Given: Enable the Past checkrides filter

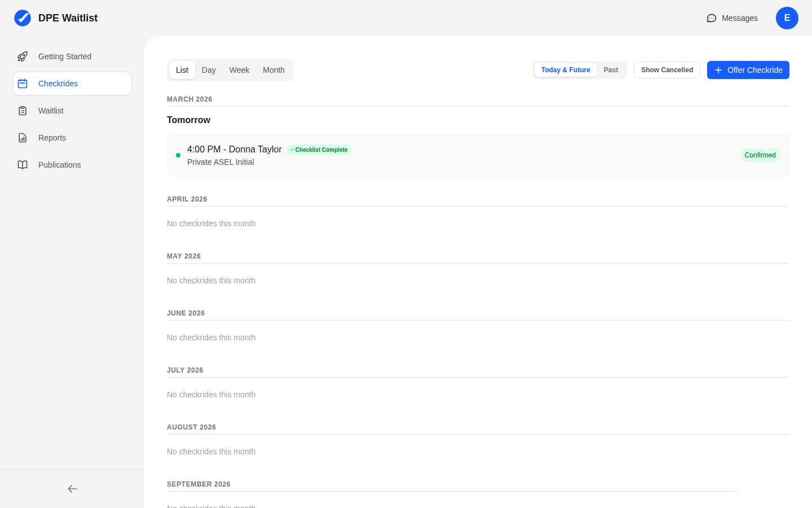Looking at the screenshot, I should click(x=611, y=70).
